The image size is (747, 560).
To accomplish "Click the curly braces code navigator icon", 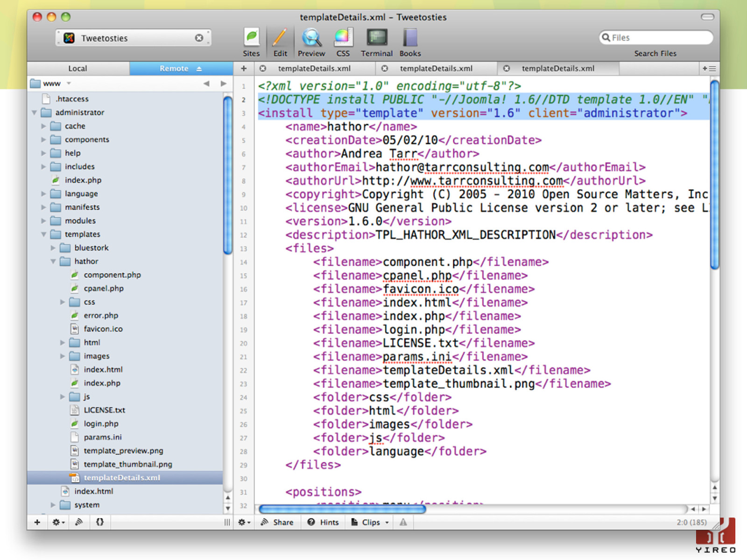I will coord(100,522).
